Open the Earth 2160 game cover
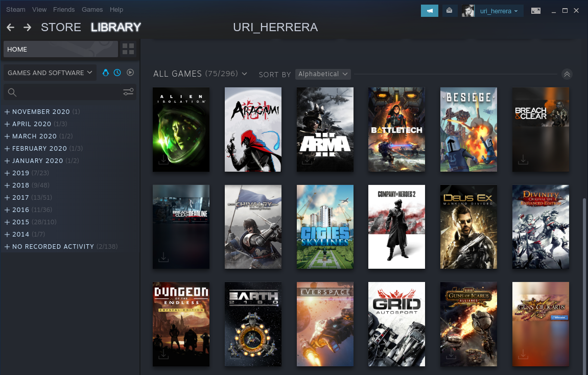This screenshot has width=588, height=375. 253,324
